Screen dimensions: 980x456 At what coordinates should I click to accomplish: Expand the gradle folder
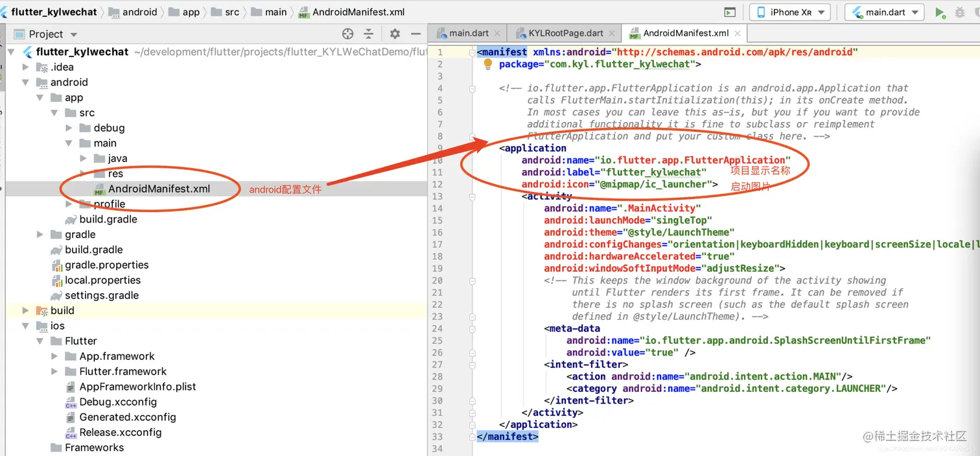[40, 234]
